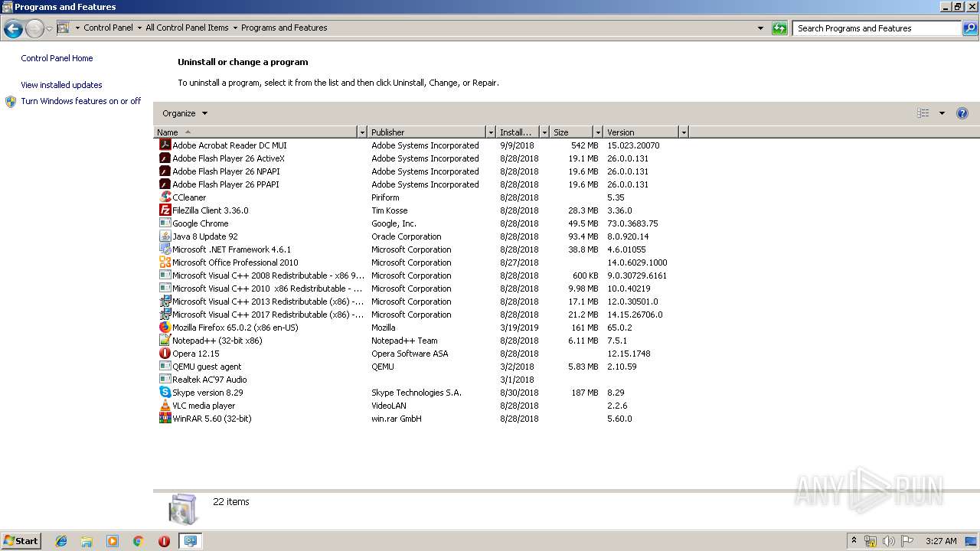Screen dimensions: 980x551
Task: Open Turn Windows features on or off
Action: pyautogui.click(x=80, y=101)
